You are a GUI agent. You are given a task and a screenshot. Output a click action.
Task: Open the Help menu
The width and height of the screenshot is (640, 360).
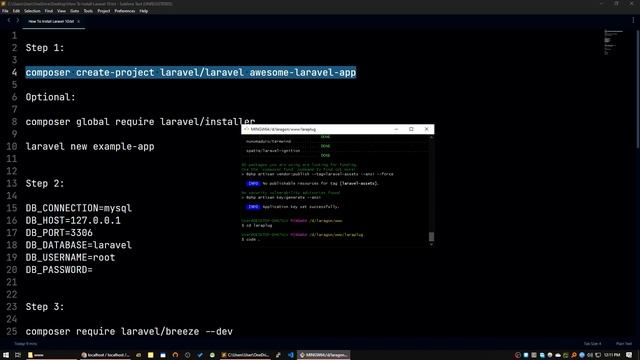tap(144, 11)
